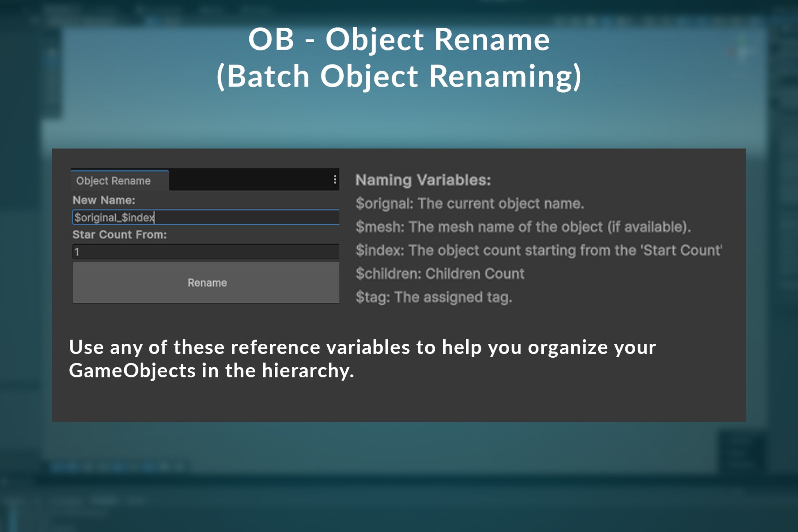Click the $mesh variable description line

[x=523, y=227]
